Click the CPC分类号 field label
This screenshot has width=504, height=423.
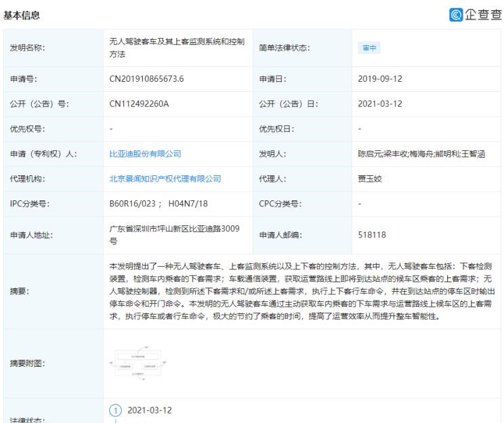click(280, 204)
